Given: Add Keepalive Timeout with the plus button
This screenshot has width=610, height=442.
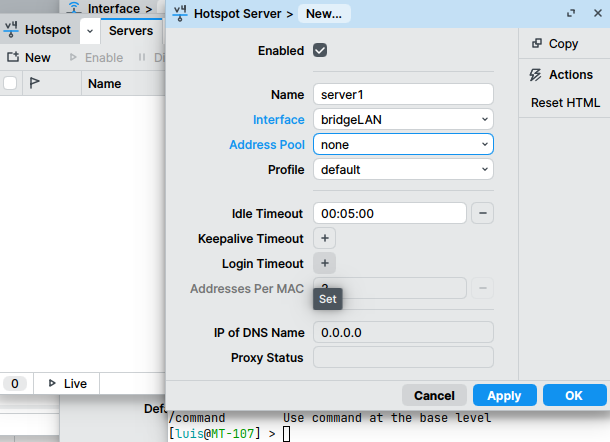Looking at the screenshot, I should pyautogui.click(x=325, y=239).
